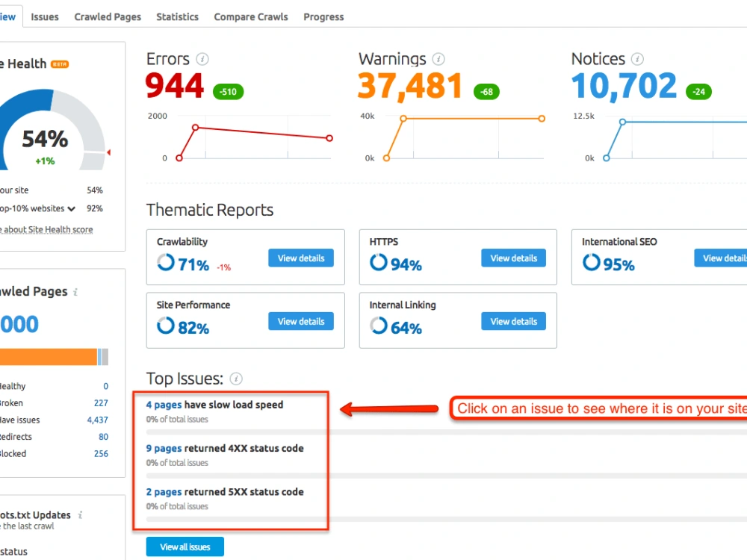Click the 10,702 notices count
Viewport: 747px width, 560px height.
(624, 86)
